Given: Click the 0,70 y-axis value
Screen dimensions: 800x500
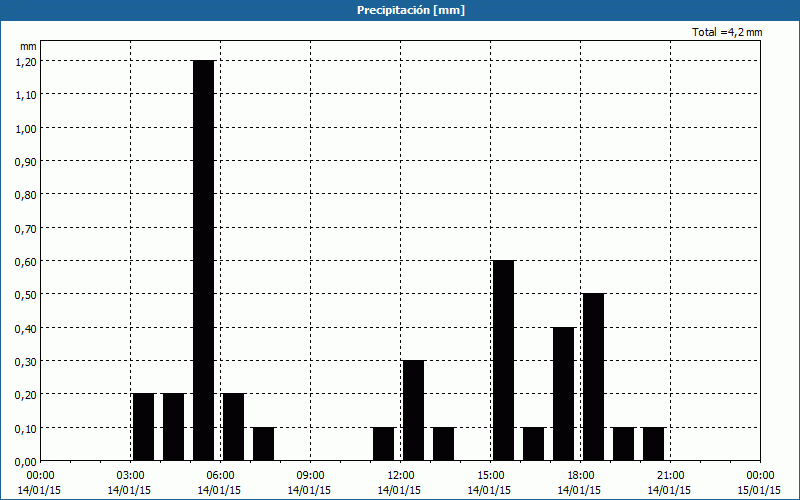Looking at the screenshot, I should tap(26, 228).
